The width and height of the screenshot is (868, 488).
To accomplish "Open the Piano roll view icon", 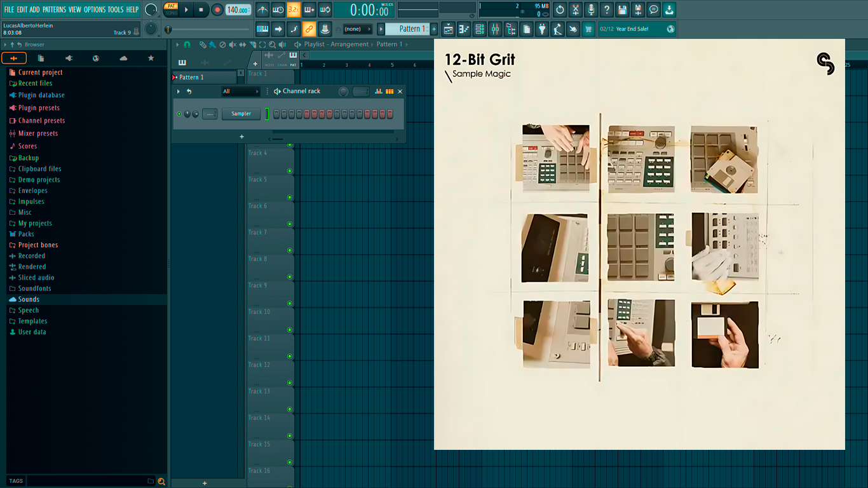I will pyautogui.click(x=464, y=29).
